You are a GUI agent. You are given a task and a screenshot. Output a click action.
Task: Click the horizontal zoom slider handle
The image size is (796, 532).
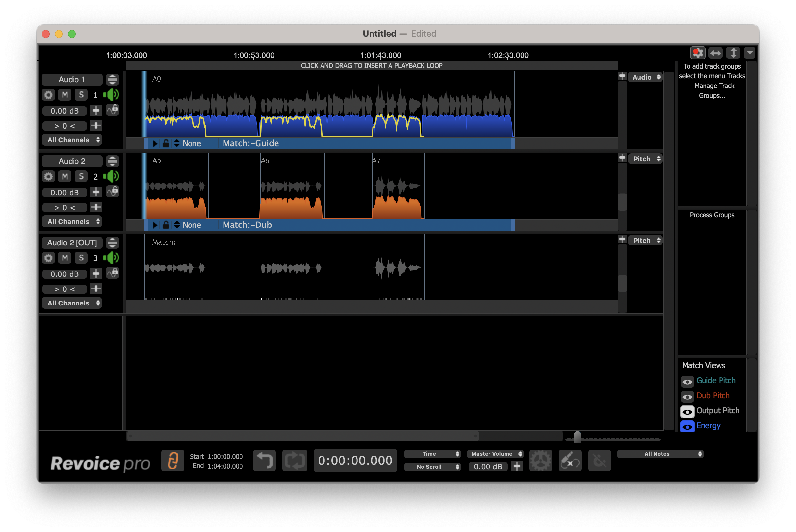tap(577, 437)
